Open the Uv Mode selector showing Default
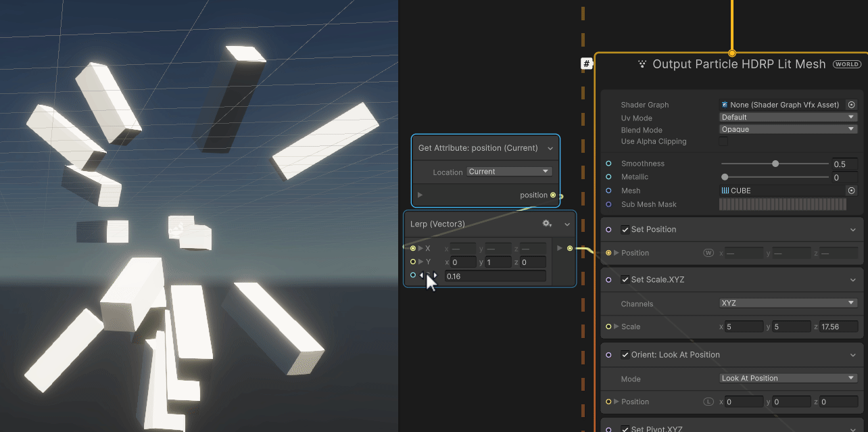The image size is (868, 432). point(788,116)
